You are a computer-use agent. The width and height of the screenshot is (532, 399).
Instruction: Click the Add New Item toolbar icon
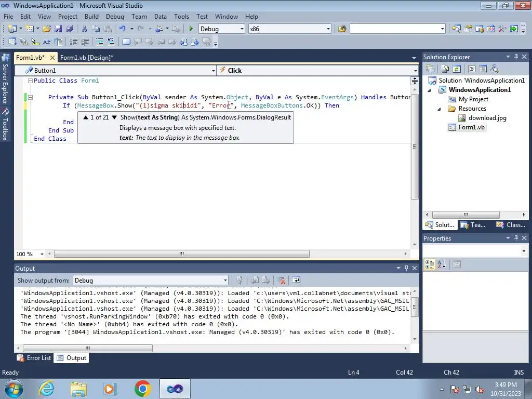coord(30,29)
